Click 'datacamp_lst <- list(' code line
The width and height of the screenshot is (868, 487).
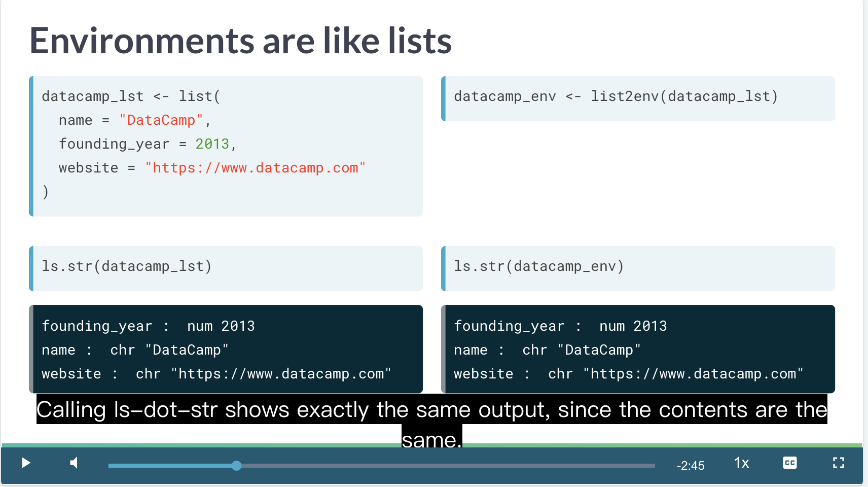pyautogui.click(x=131, y=96)
